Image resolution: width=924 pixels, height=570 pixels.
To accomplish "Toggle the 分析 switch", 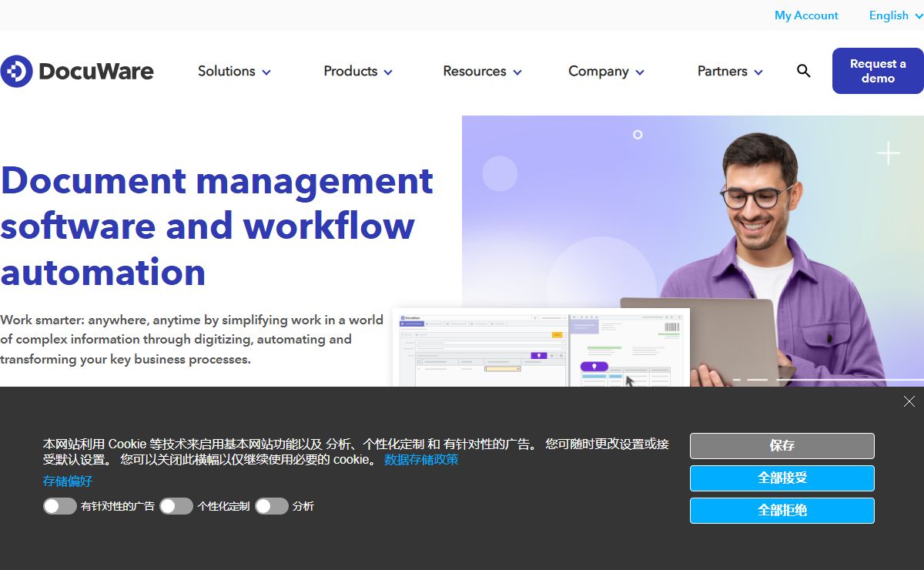I will (x=272, y=506).
